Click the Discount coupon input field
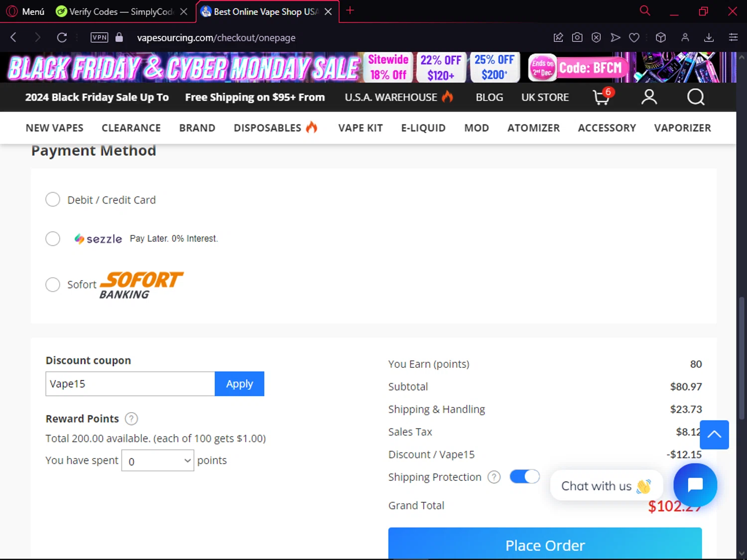 coord(130,384)
